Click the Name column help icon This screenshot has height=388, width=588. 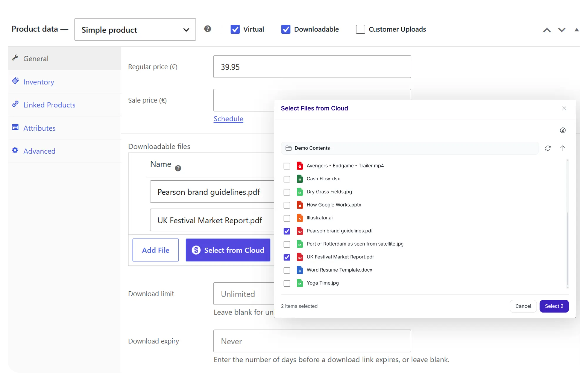pos(178,168)
